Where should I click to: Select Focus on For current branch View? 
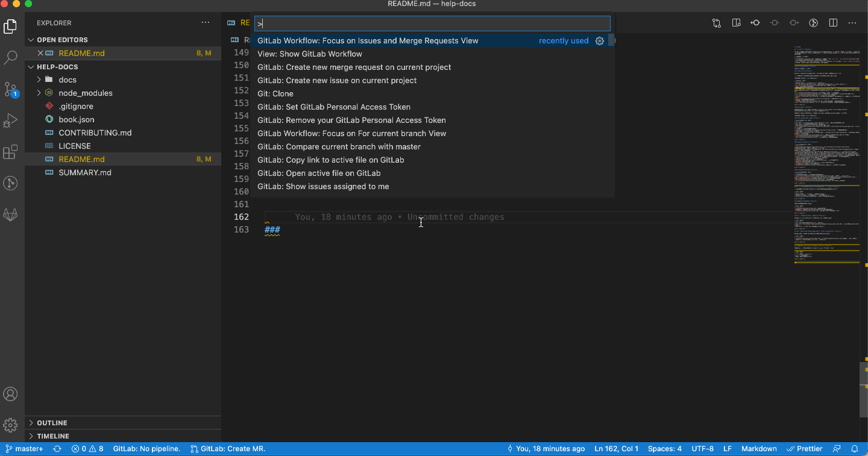tap(432, 134)
